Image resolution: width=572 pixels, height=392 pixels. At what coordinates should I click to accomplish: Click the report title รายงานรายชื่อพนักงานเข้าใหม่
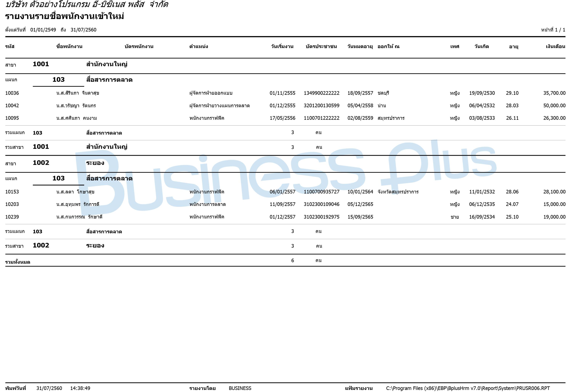64,16
